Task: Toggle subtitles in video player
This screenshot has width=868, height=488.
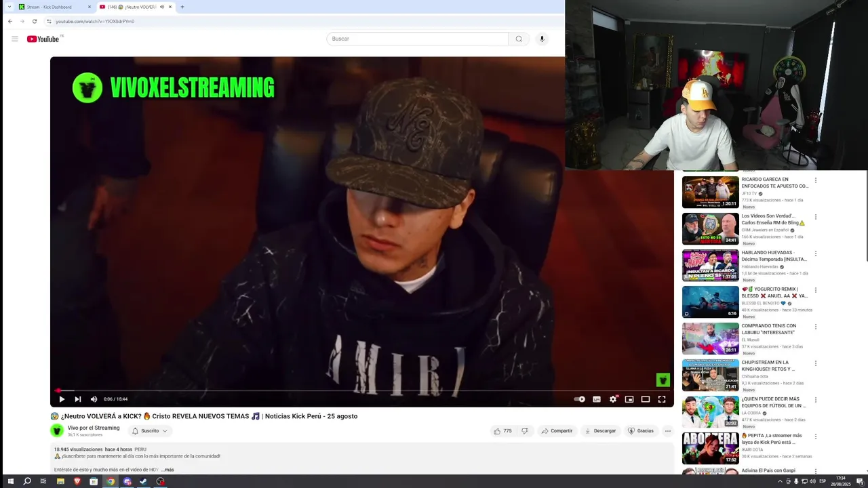Action: [597, 399]
